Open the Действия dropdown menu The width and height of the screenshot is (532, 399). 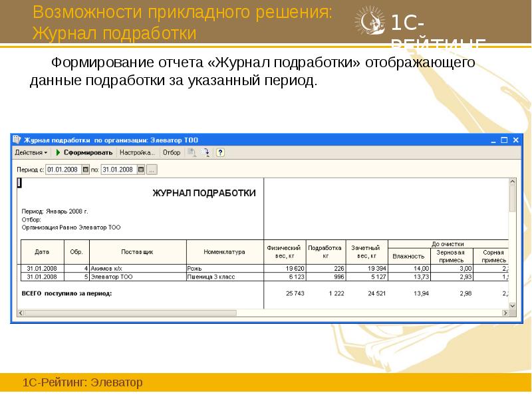[x=30, y=152]
